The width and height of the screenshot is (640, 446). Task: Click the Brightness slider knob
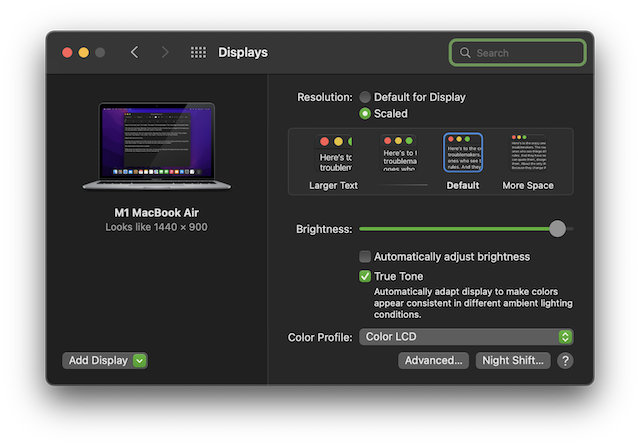[557, 229]
